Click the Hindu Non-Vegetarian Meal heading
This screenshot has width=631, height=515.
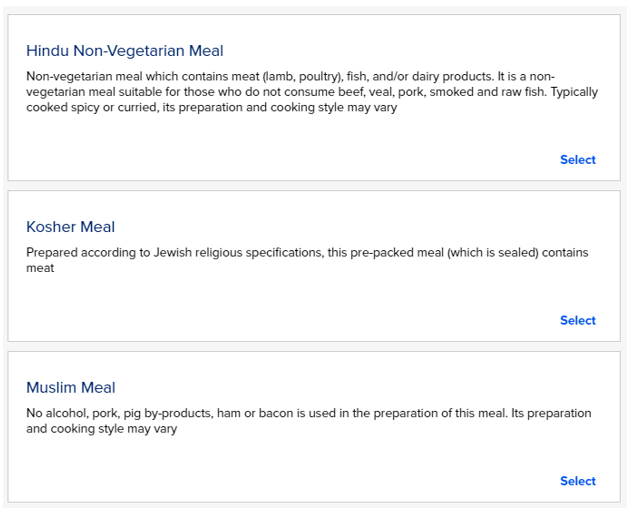click(x=125, y=51)
